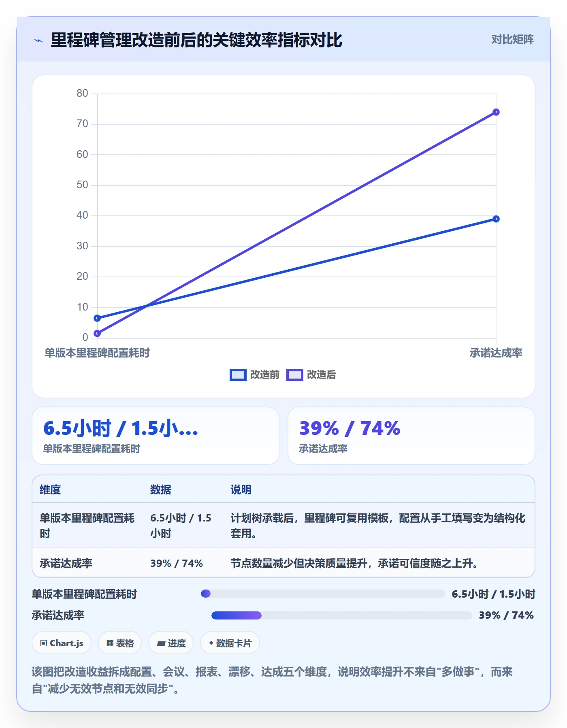567x728 pixels.
Task: Click the 改造前 legend label text
Action: point(265,375)
